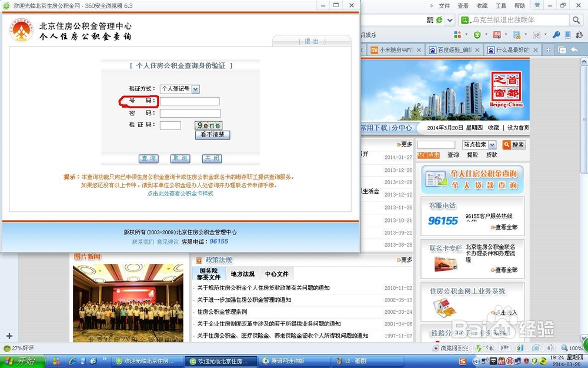Image resolution: width=588 pixels, height=368 pixels.
Task: Click the 查询 button in the verification dialog
Action: point(148,158)
